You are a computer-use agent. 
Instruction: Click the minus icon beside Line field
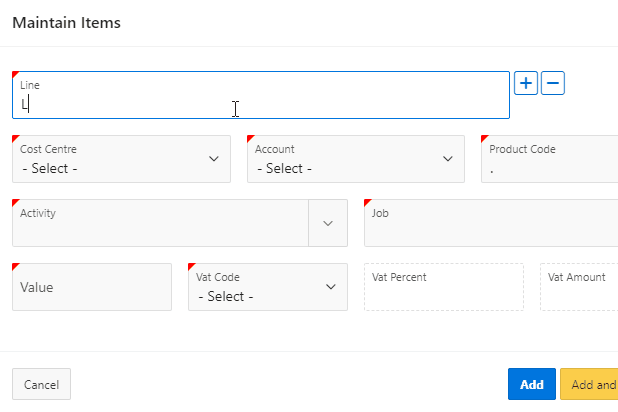(553, 83)
